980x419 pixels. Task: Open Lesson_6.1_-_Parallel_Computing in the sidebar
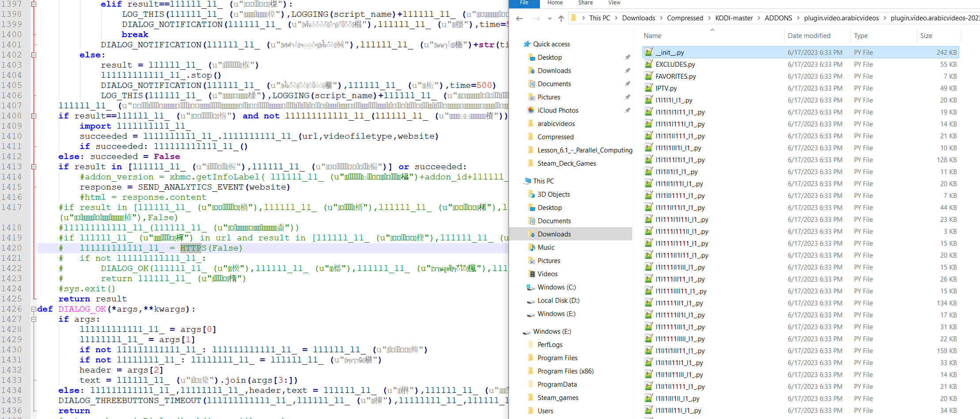[x=585, y=150]
